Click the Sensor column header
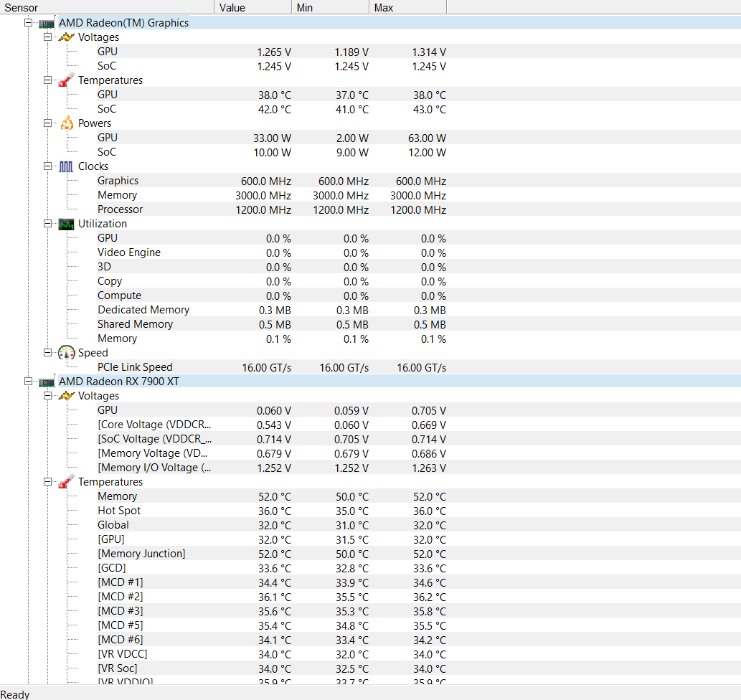741x700 pixels. tap(108, 7)
